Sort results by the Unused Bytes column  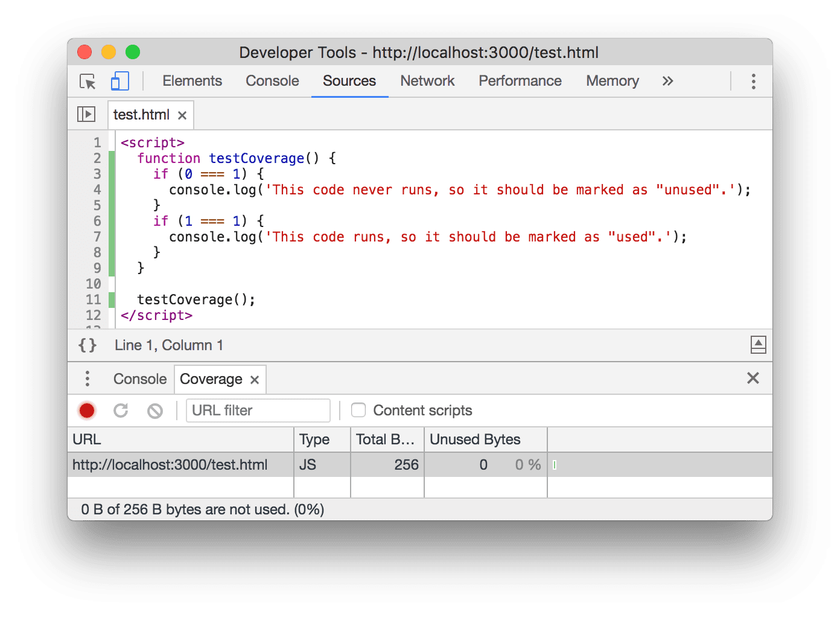click(x=475, y=440)
